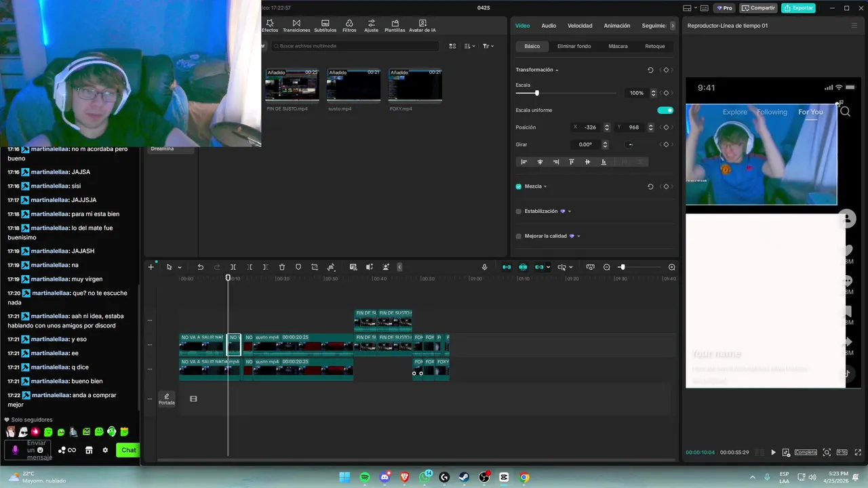
Task: Add keyframe for Escala
Action: click(x=666, y=93)
